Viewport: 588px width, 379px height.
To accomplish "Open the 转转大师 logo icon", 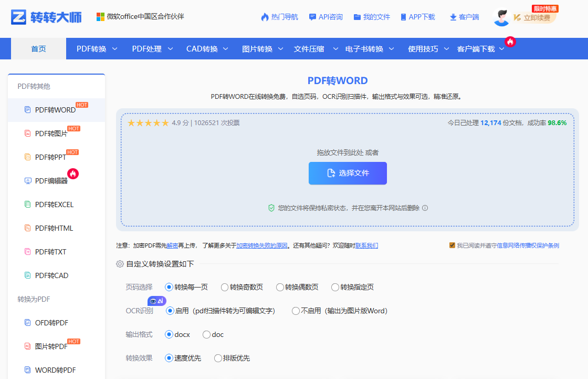I will pos(19,16).
